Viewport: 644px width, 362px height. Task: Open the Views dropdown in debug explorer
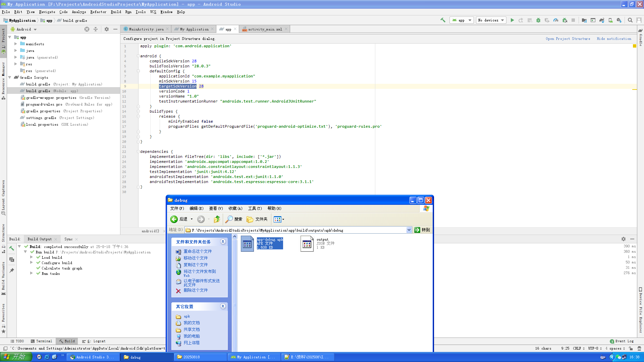click(x=279, y=219)
